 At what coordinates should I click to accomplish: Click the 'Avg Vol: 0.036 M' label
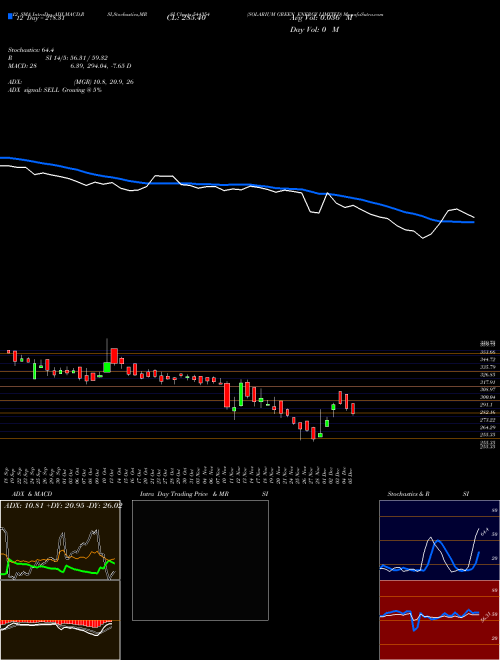[321, 19]
